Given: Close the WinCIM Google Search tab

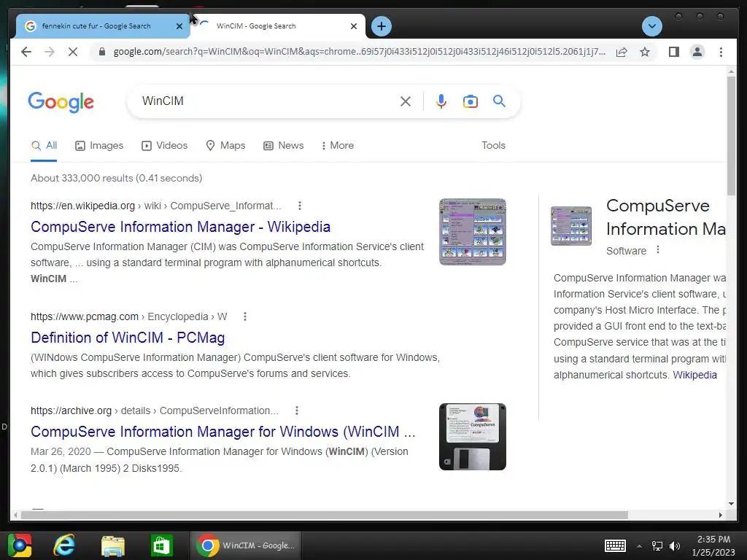Looking at the screenshot, I should 354,26.
